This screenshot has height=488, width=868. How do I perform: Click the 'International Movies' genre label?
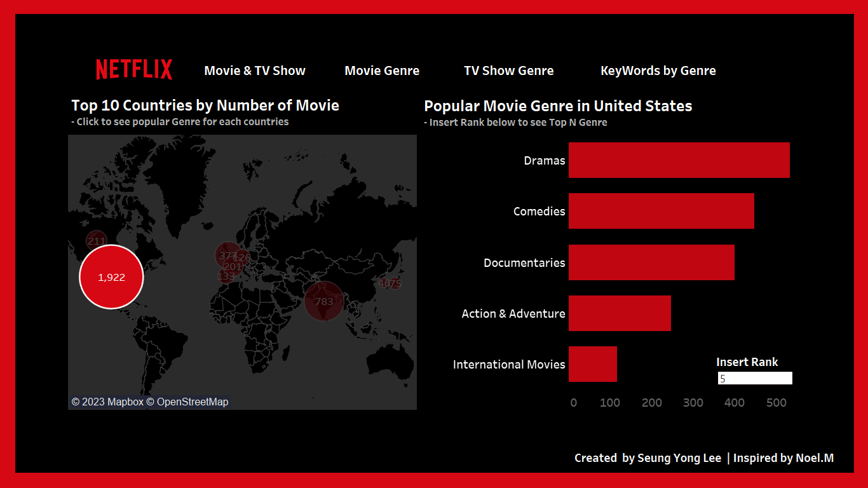coord(509,364)
